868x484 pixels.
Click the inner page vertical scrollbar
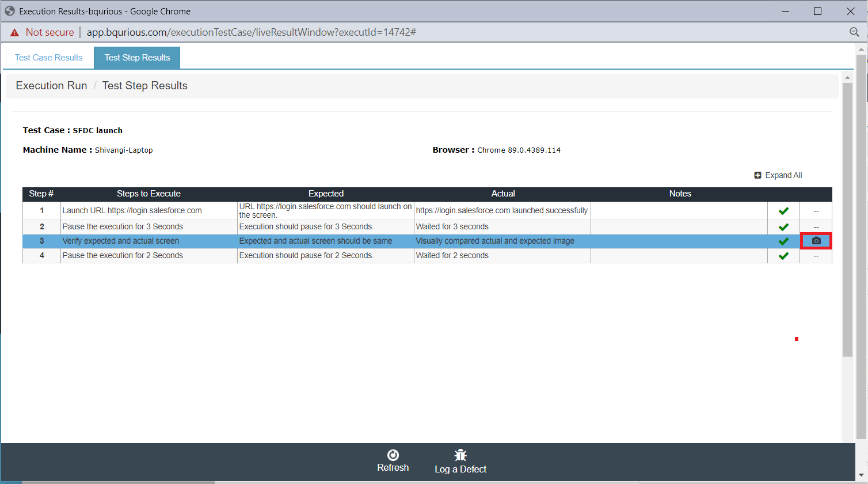click(847, 219)
